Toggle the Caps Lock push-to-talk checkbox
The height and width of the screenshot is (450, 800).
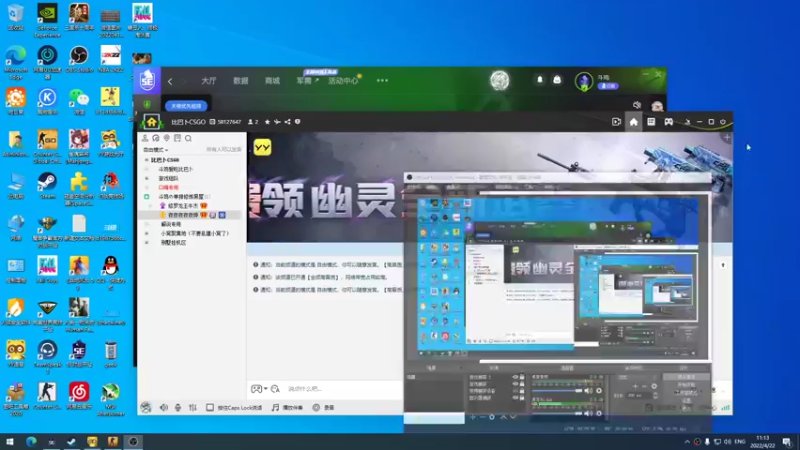(x=210, y=407)
